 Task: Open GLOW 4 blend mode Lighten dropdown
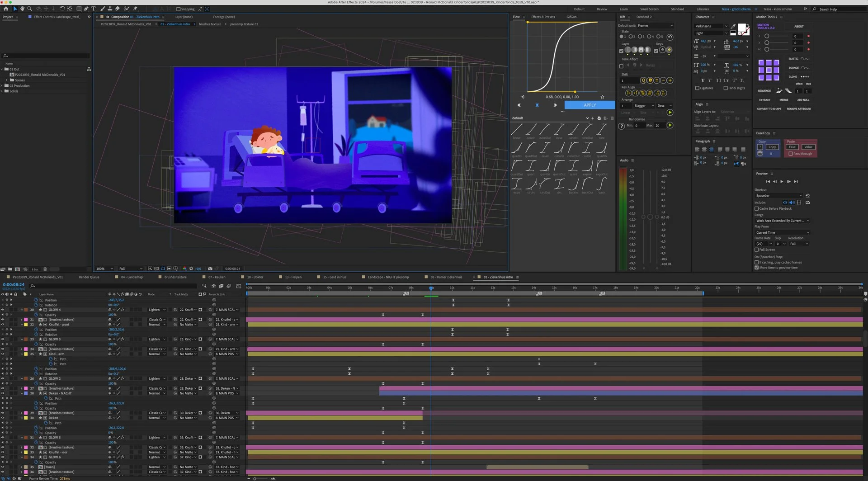tap(157, 310)
